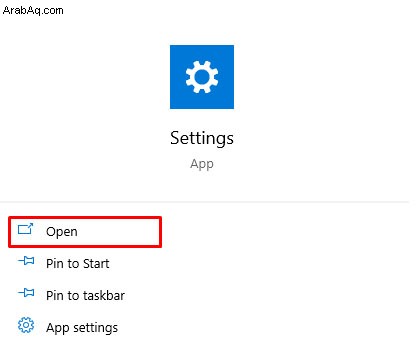The width and height of the screenshot is (417, 362).
Task: Click the pin icon beside Pin to Start
Action: pos(26,261)
